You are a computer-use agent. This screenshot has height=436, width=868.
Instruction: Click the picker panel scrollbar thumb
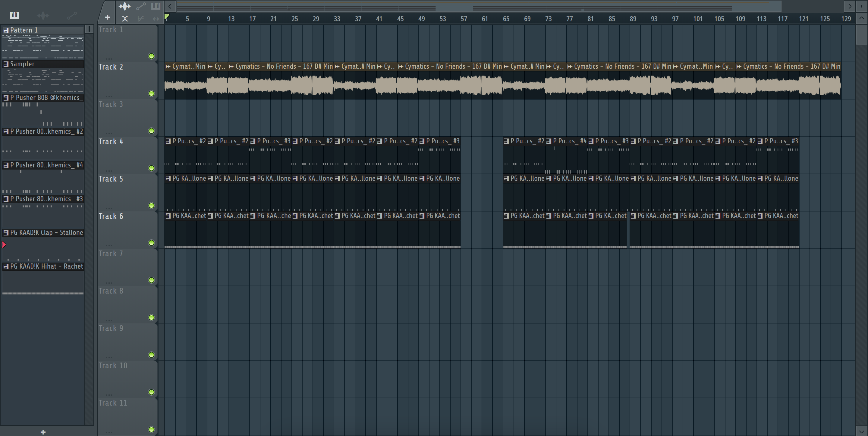pos(89,29)
